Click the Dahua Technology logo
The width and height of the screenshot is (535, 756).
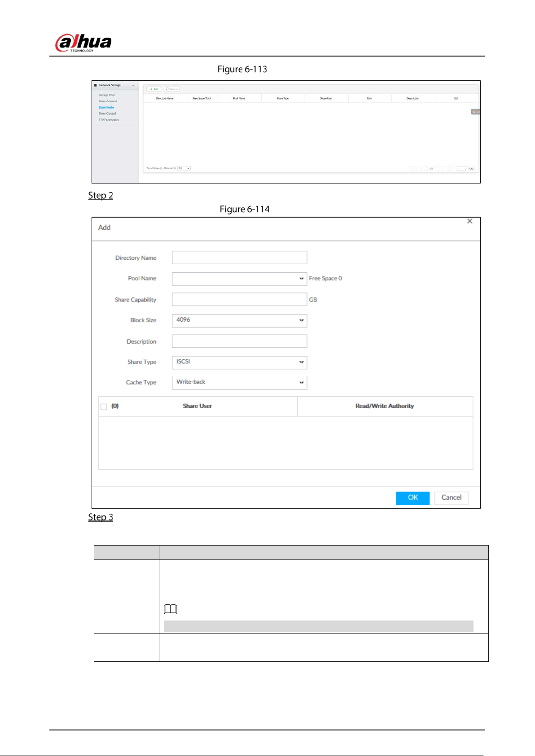[83, 43]
